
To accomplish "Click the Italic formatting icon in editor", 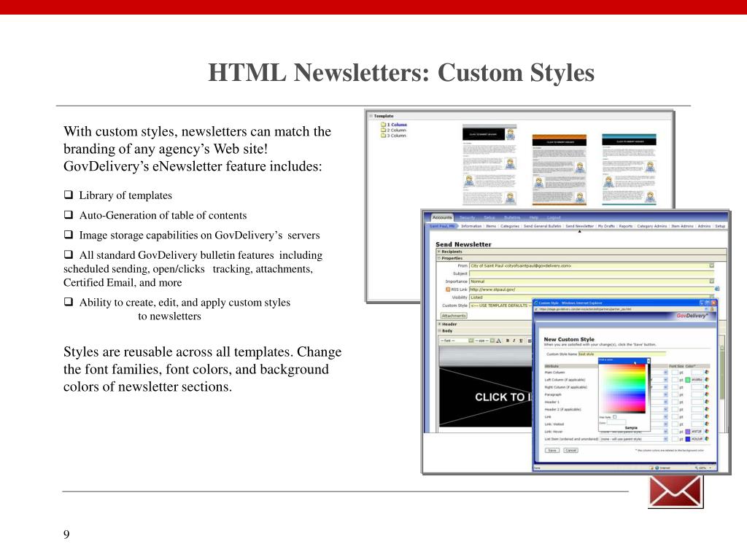I will (x=514, y=340).
